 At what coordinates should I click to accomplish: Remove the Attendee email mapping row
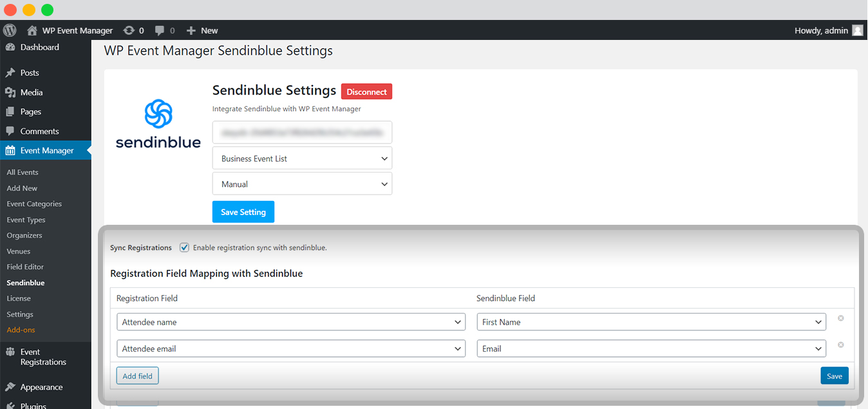[x=840, y=345]
